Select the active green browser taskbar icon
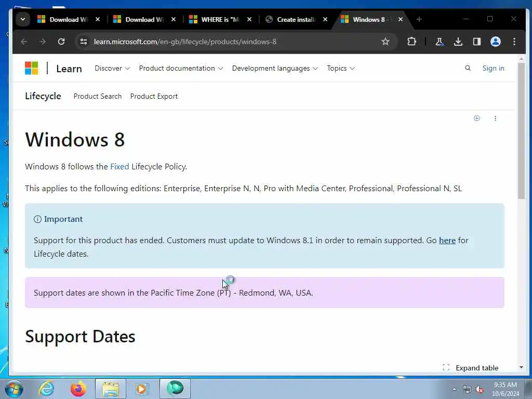Screen dimensions: 532x399 (175, 389)
